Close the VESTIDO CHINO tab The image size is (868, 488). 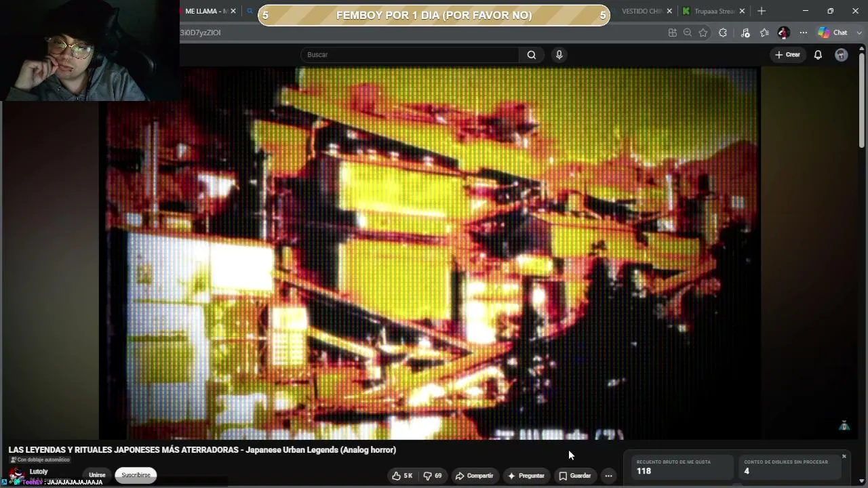(670, 11)
